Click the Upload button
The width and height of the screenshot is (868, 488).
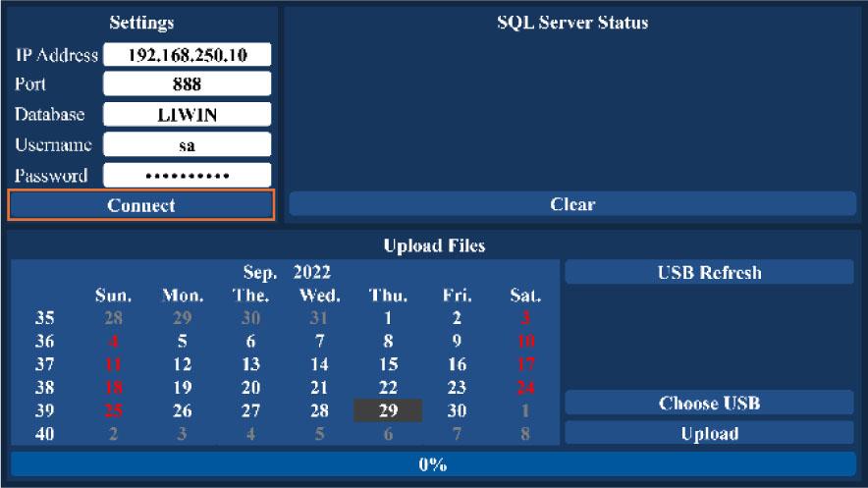pos(709,433)
